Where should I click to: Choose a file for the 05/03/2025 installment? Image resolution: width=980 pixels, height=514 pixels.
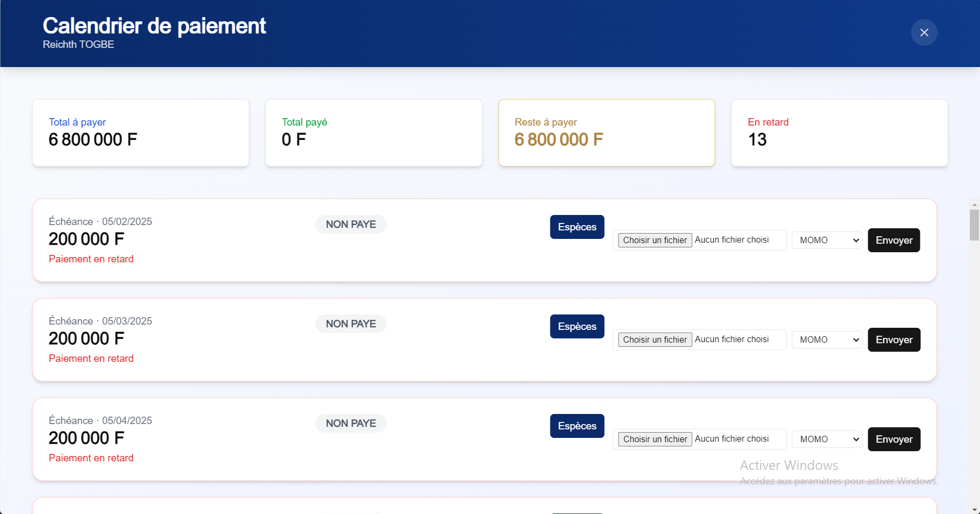pyautogui.click(x=655, y=340)
